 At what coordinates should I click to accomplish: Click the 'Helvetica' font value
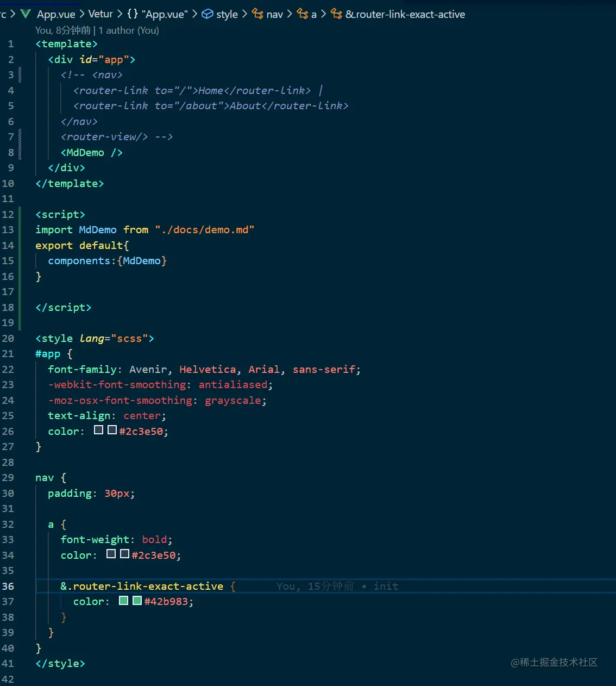coord(208,369)
